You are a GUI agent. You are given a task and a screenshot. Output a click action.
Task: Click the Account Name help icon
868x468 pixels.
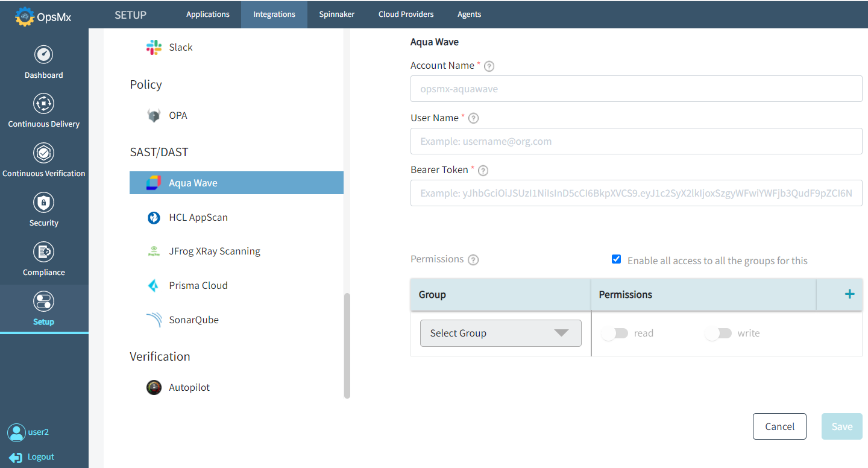(x=489, y=66)
